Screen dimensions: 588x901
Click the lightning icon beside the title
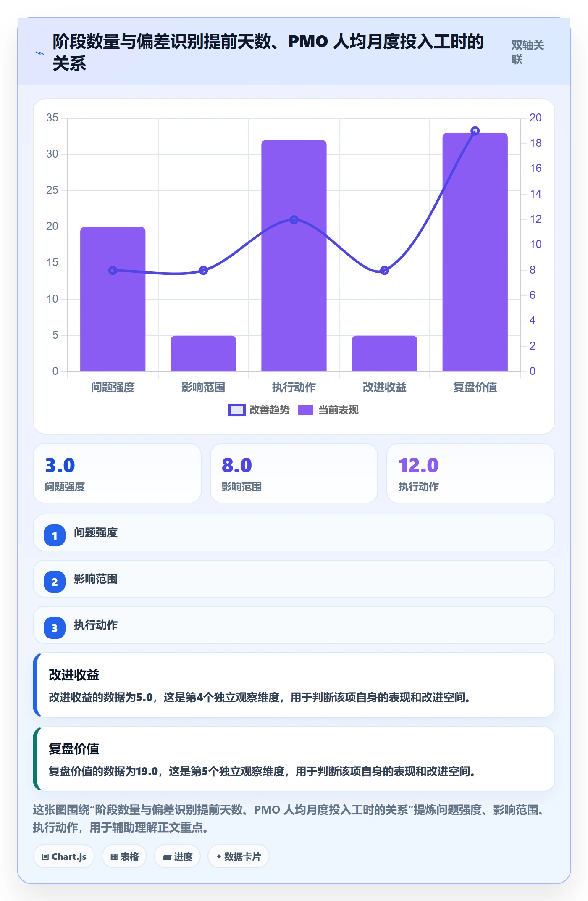[40, 53]
